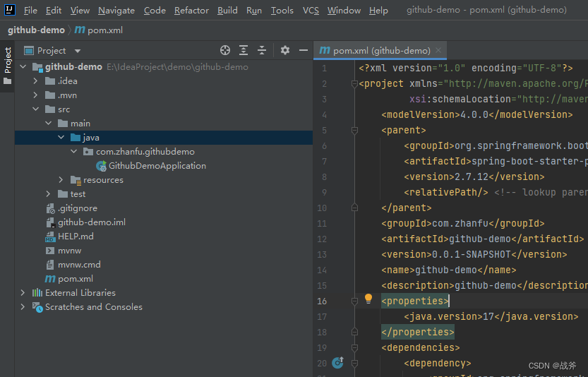Click the intention light bulb on line 16
This screenshot has height=377, width=588.
coord(368,299)
